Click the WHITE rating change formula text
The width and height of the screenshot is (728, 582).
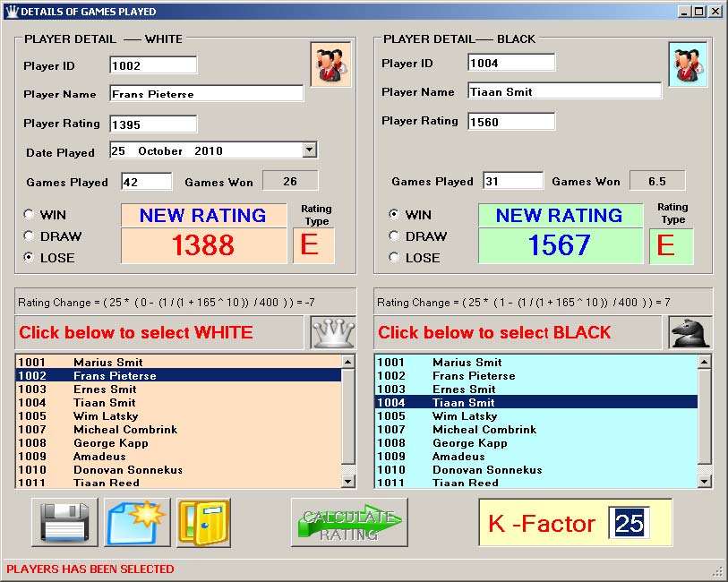(x=167, y=302)
